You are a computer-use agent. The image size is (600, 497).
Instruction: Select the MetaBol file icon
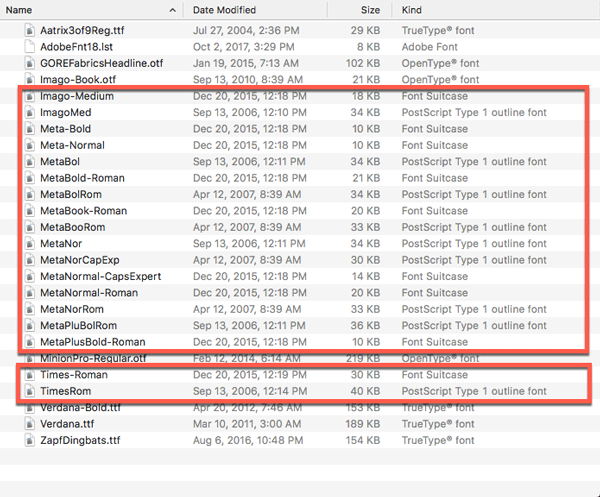click(x=29, y=161)
